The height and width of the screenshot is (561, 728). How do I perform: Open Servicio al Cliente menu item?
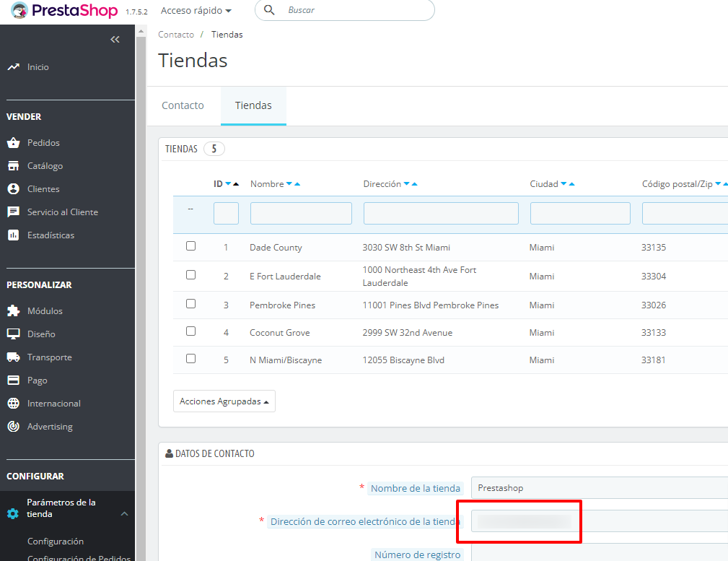(x=63, y=212)
